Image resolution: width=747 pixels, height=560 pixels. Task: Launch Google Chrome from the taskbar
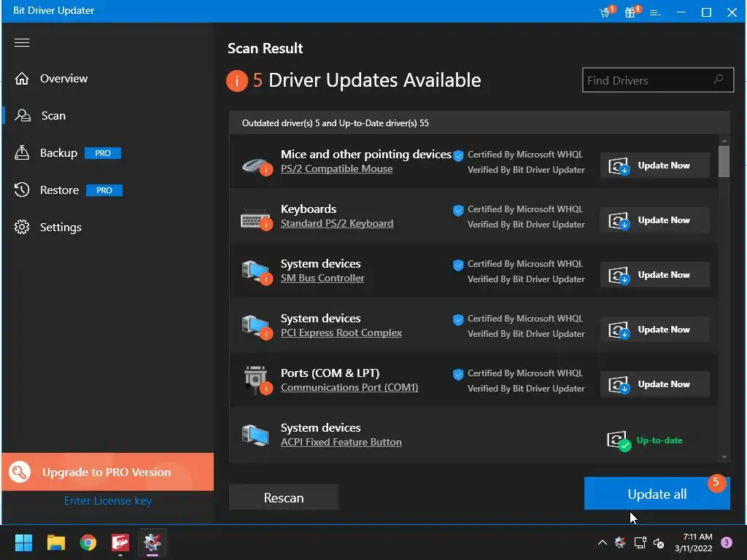click(88, 542)
